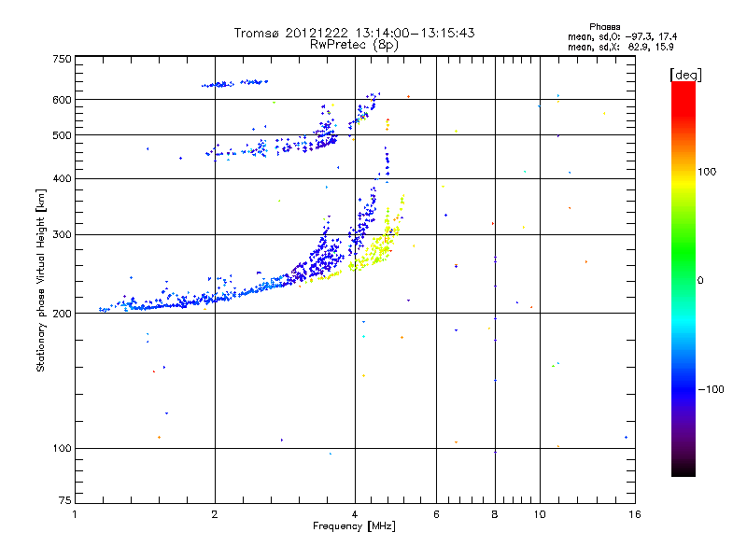Click the '2' x-axis tick label
Viewport: 747px width, 560px height.
(215, 514)
